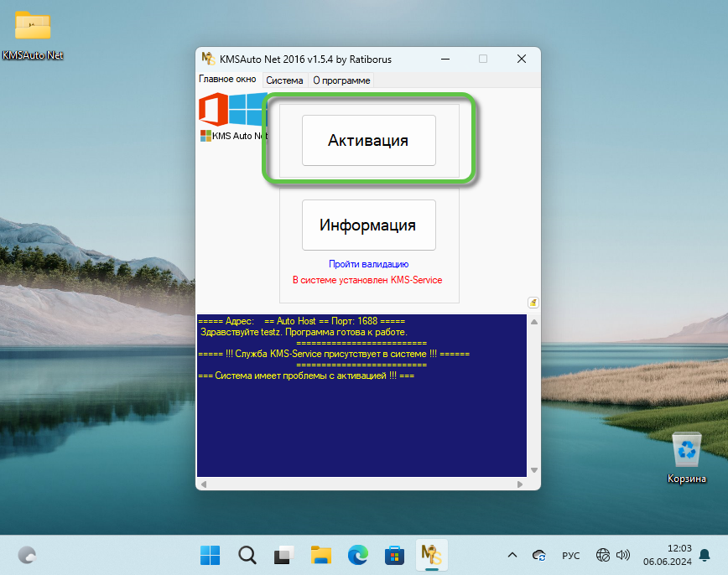Image resolution: width=728 pixels, height=575 pixels.
Task: Click the KMSAuto taskbar icon
Action: (x=431, y=555)
